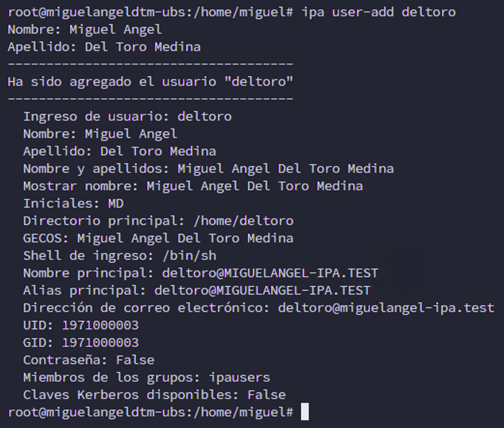
Task: Click the root prompt preceding the ipa command
Action: [151, 12]
